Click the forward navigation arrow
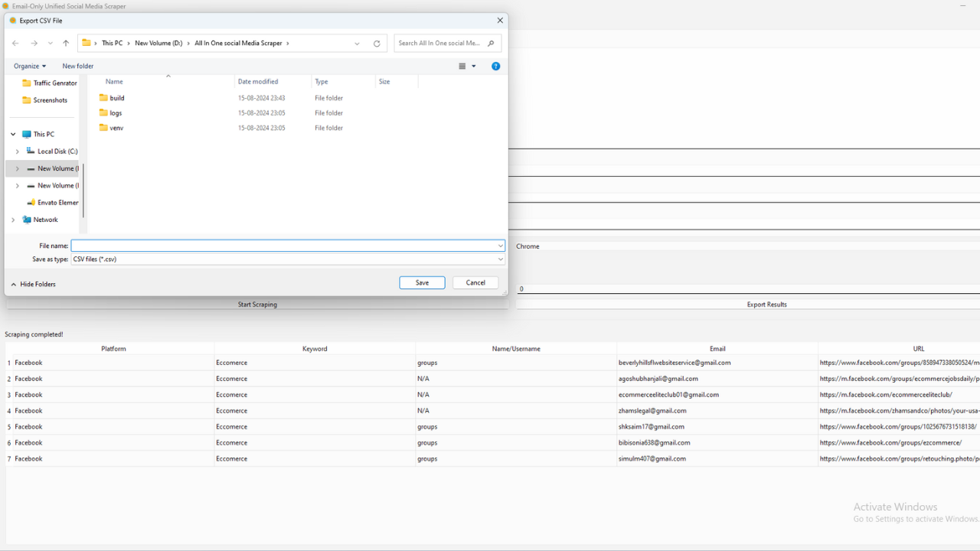 (x=34, y=43)
